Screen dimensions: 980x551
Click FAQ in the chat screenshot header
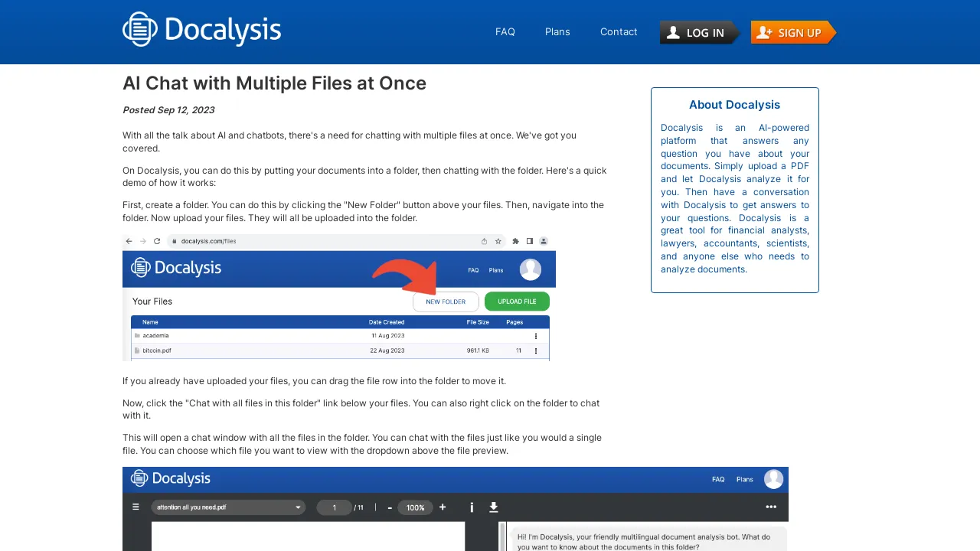tap(718, 479)
